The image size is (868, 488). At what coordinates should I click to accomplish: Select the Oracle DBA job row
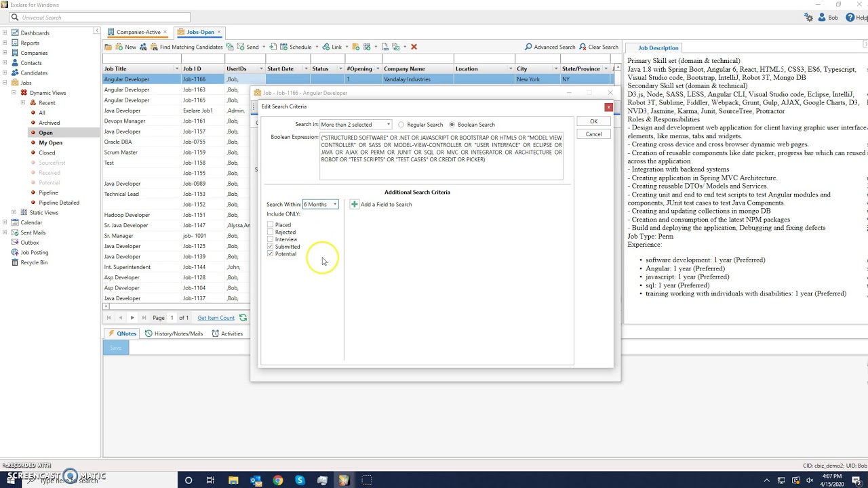point(176,142)
